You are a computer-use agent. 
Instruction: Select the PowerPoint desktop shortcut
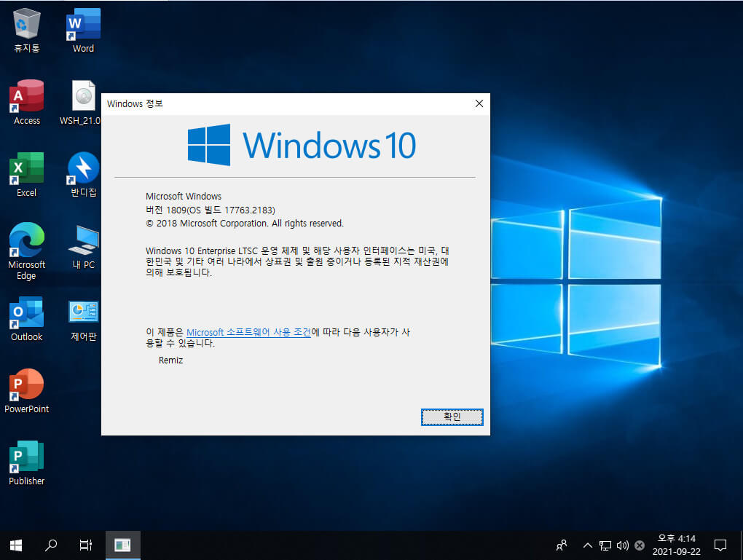26,391
